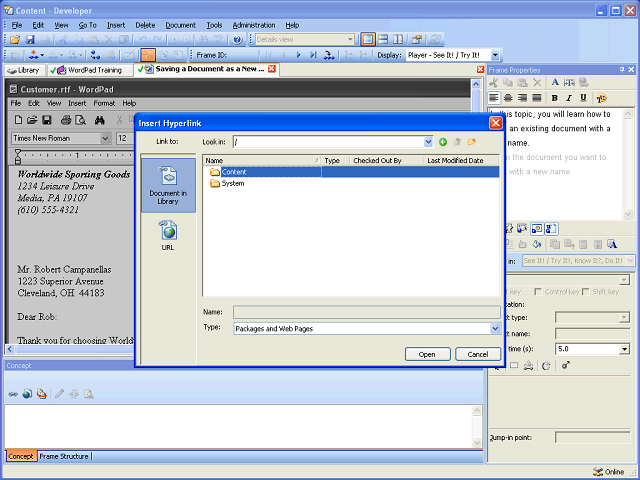Click Frame Properties text scrollbar down arrow
Viewport: 640px width, 480px height.
pyautogui.click(x=628, y=214)
